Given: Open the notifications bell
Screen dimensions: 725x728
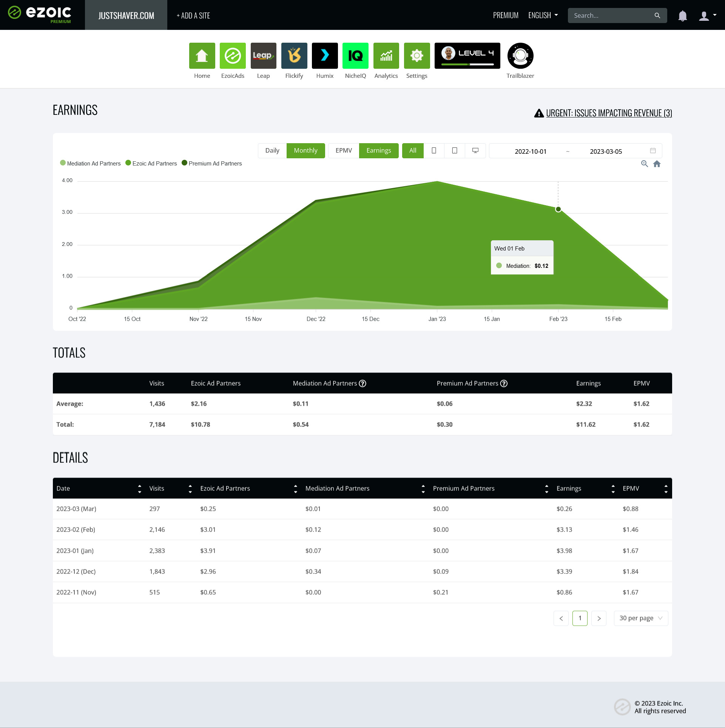Looking at the screenshot, I should 682,15.
